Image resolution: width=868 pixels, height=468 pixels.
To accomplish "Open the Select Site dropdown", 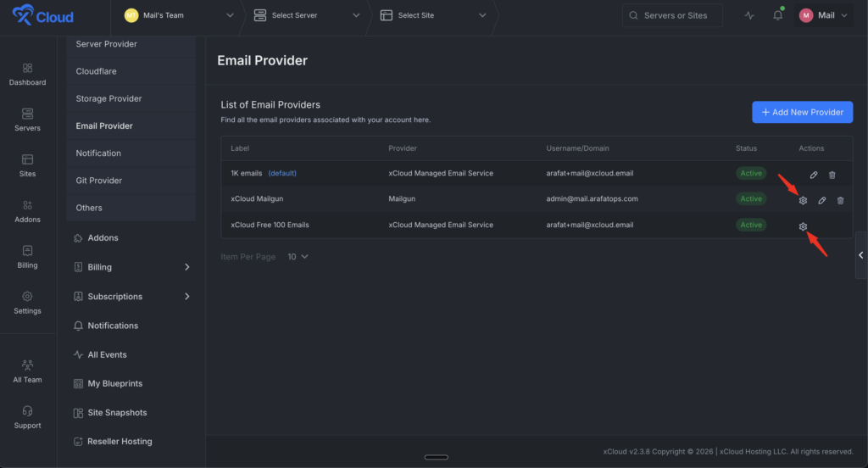I will coord(433,15).
